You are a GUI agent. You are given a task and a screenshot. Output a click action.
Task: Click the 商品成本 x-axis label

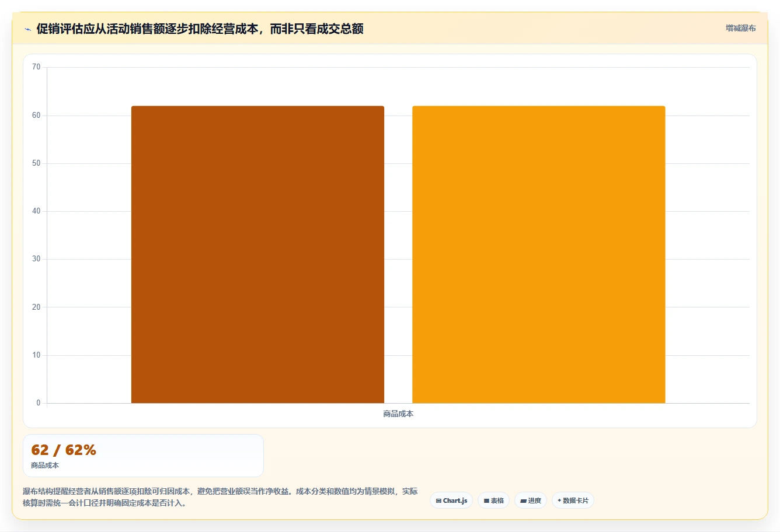pyautogui.click(x=398, y=414)
